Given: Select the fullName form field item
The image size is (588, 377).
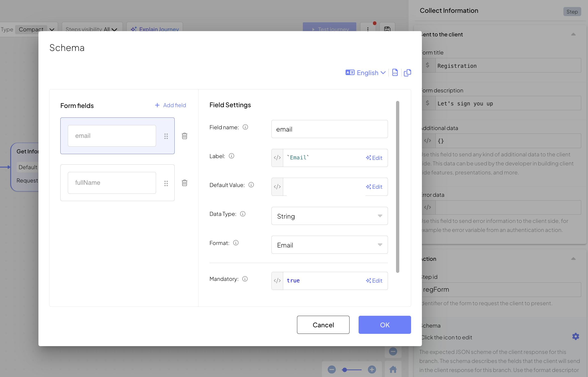Looking at the screenshot, I should click(x=112, y=183).
